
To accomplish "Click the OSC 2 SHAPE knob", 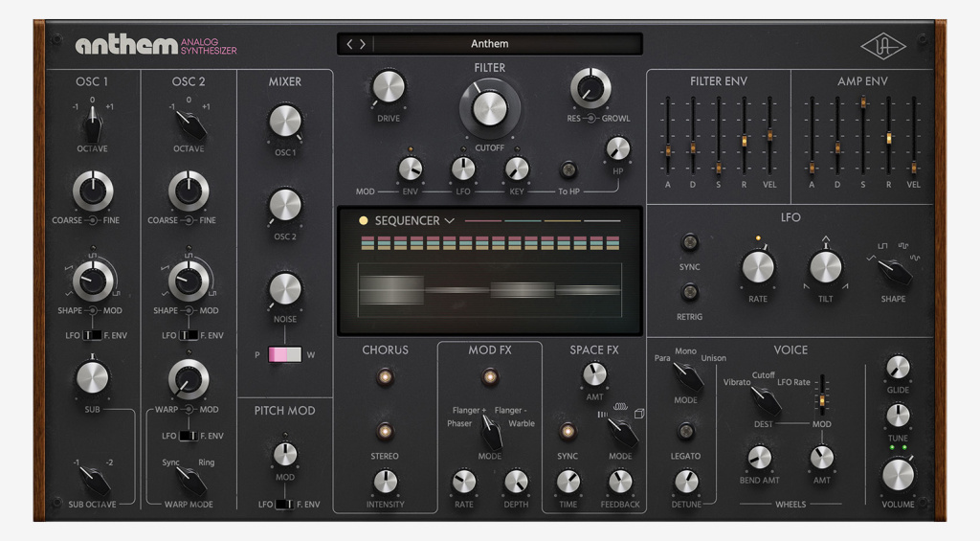I will click(x=189, y=281).
